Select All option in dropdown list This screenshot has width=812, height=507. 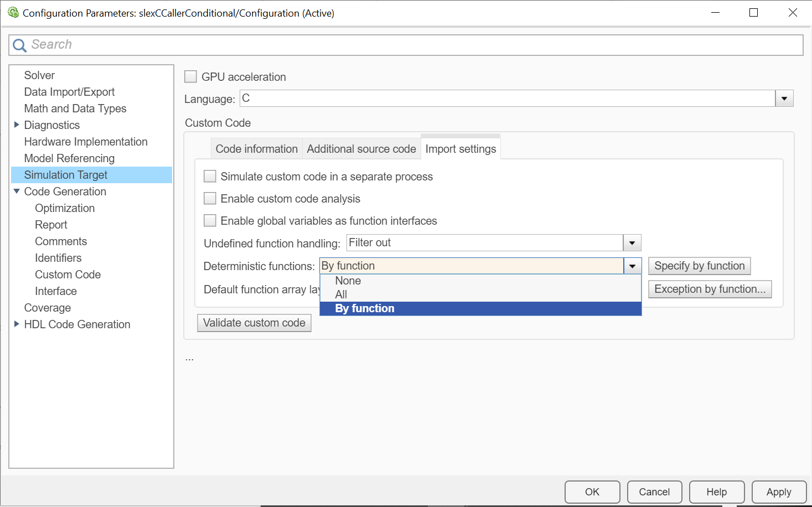pyautogui.click(x=341, y=294)
